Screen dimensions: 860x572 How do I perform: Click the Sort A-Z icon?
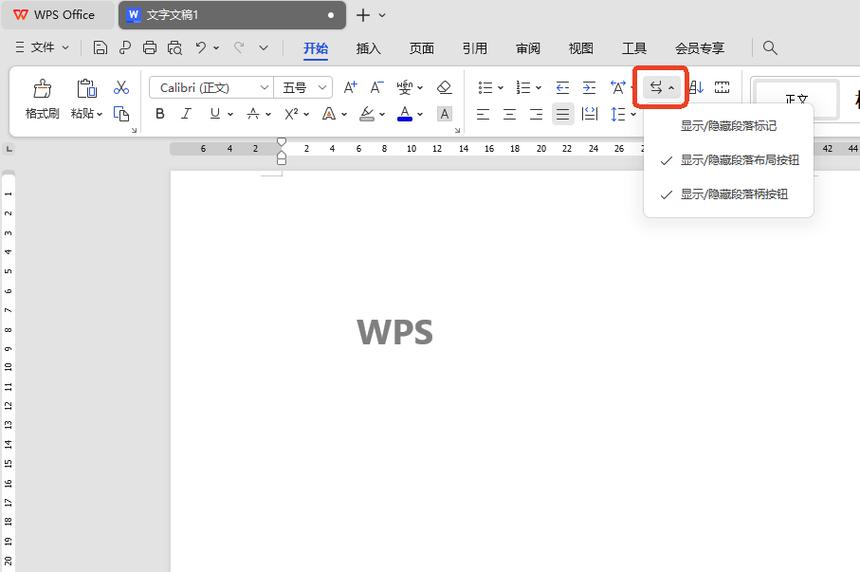click(x=697, y=87)
